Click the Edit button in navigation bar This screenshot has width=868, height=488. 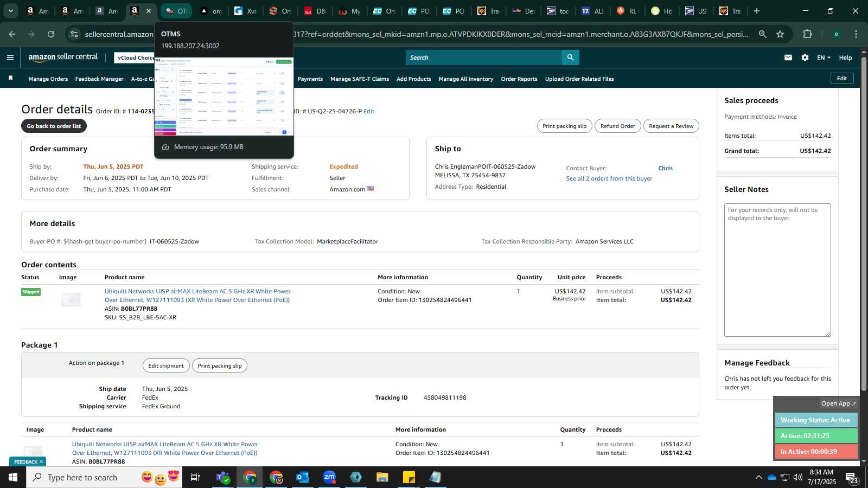coord(842,78)
